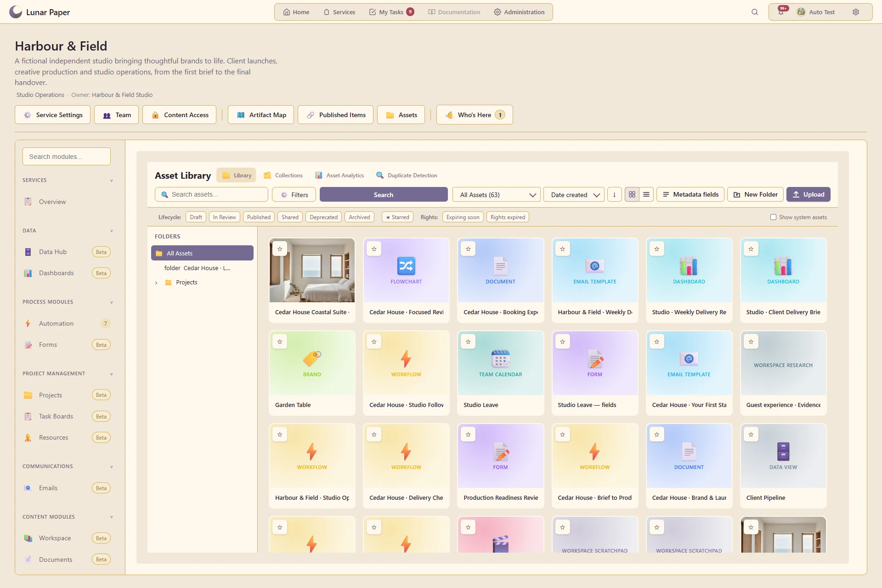The height and width of the screenshot is (588, 882).
Task: Open the Automation module in sidebar
Action: pyautogui.click(x=67, y=323)
